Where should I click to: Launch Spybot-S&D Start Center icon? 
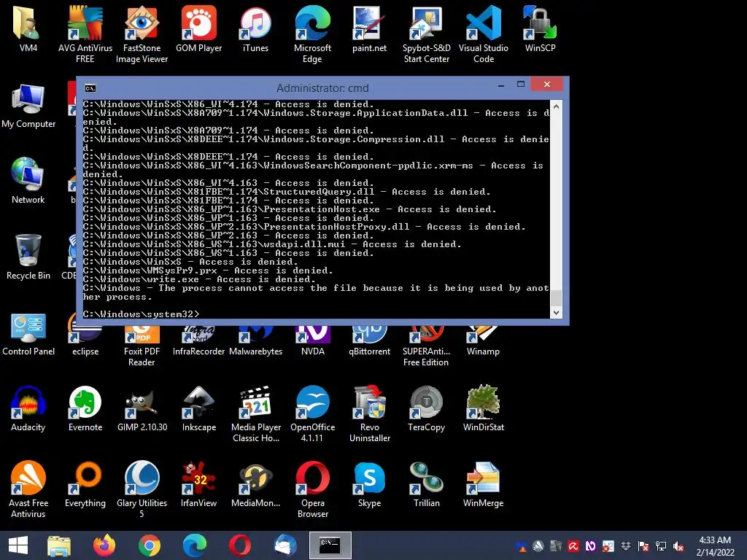(x=426, y=34)
